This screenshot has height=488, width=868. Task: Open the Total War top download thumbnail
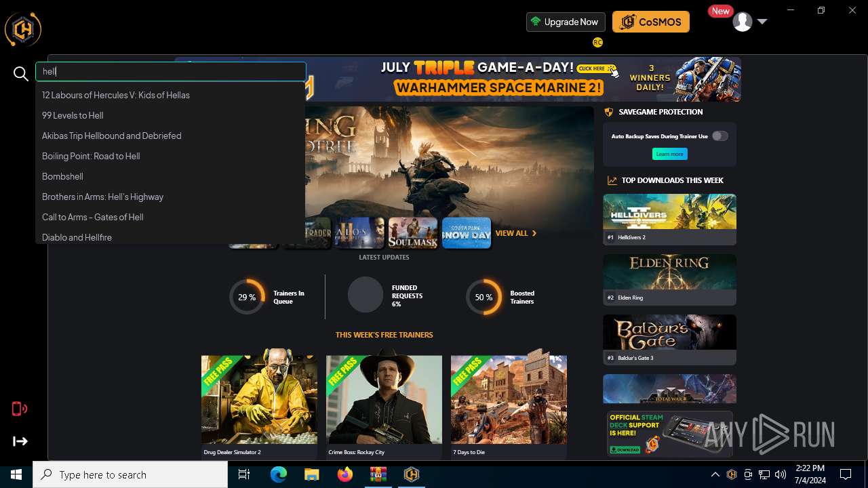coord(669,388)
